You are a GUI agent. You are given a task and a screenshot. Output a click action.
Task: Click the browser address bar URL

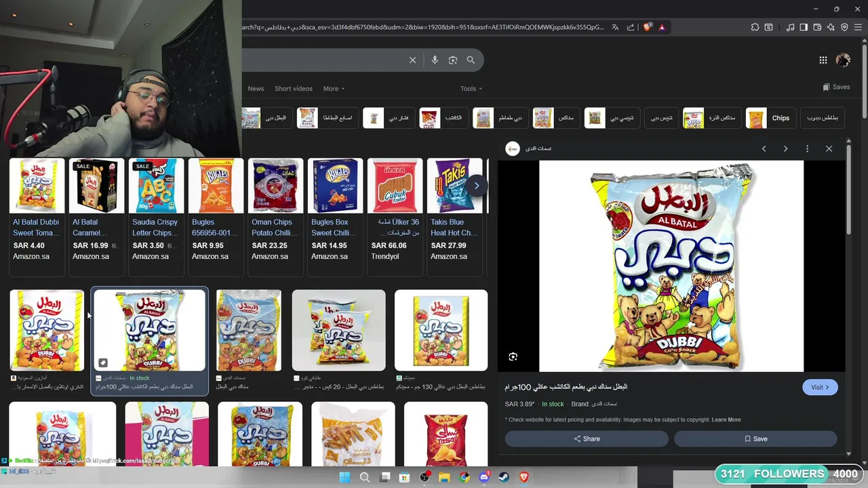pos(422,27)
